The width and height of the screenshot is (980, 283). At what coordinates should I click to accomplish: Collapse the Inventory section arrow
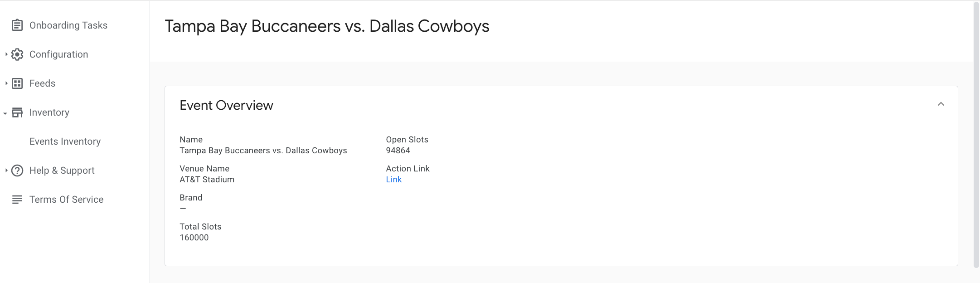(5, 113)
